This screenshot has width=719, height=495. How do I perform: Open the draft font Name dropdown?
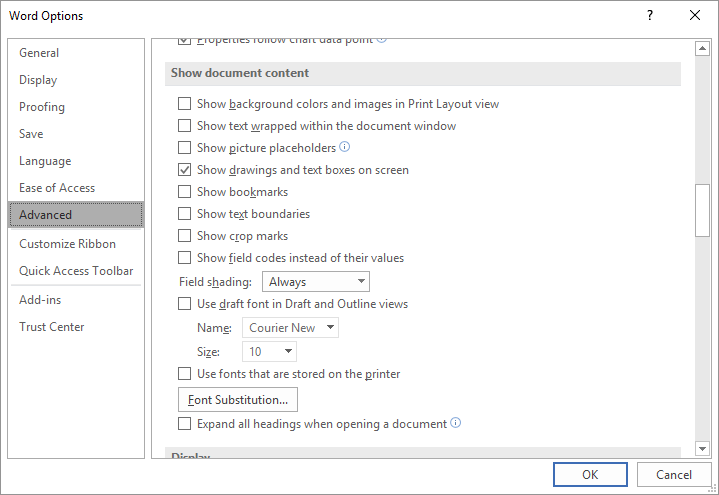[291, 328]
